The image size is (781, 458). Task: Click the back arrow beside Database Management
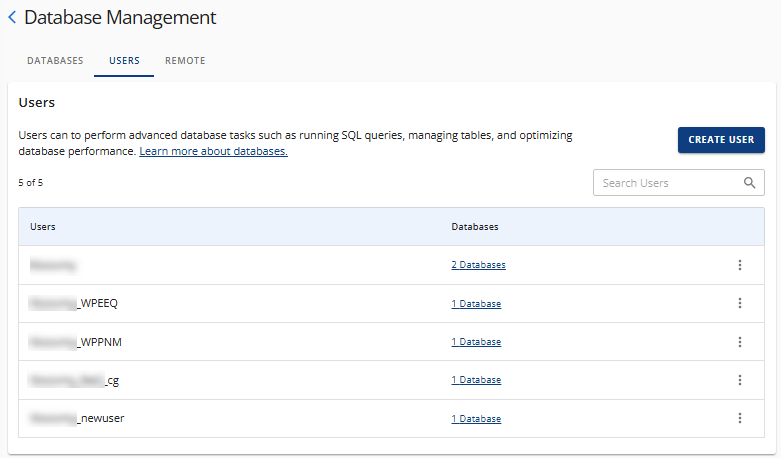[12, 18]
